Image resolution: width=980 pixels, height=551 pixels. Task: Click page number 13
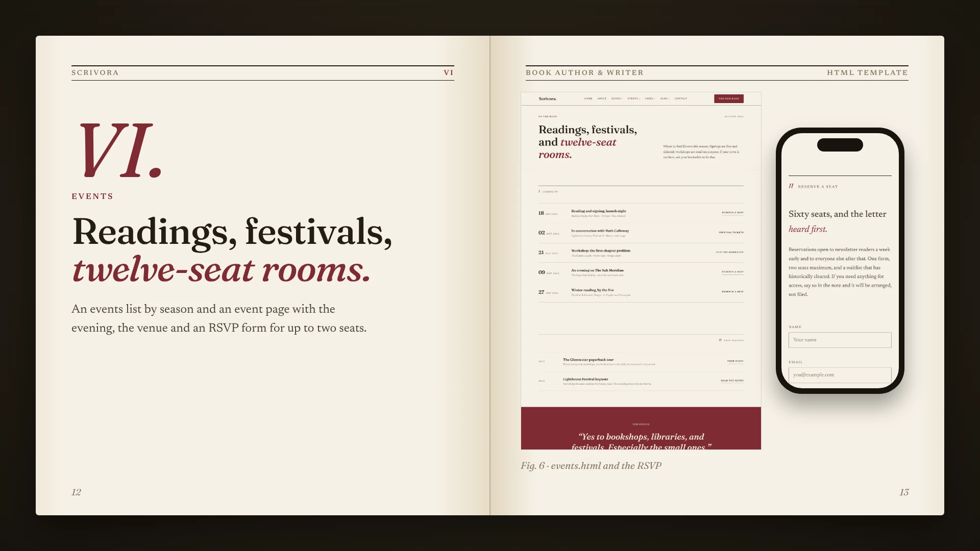pyautogui.click(x=904, y=492)
